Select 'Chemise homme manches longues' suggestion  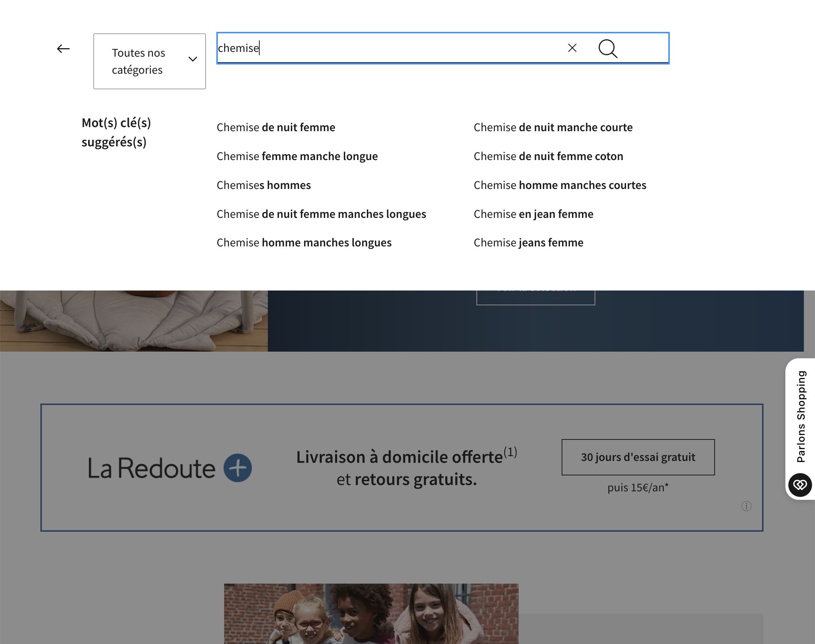click(x=304, y=242)
